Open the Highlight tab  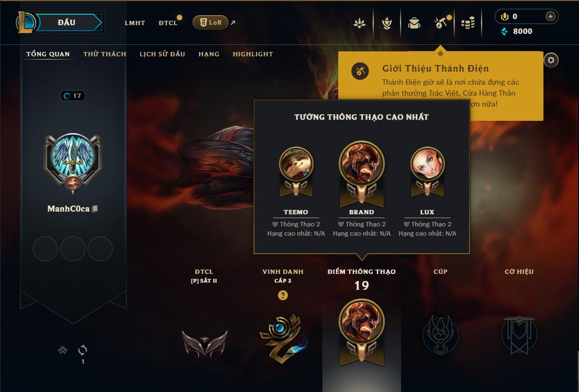point(253,54)
